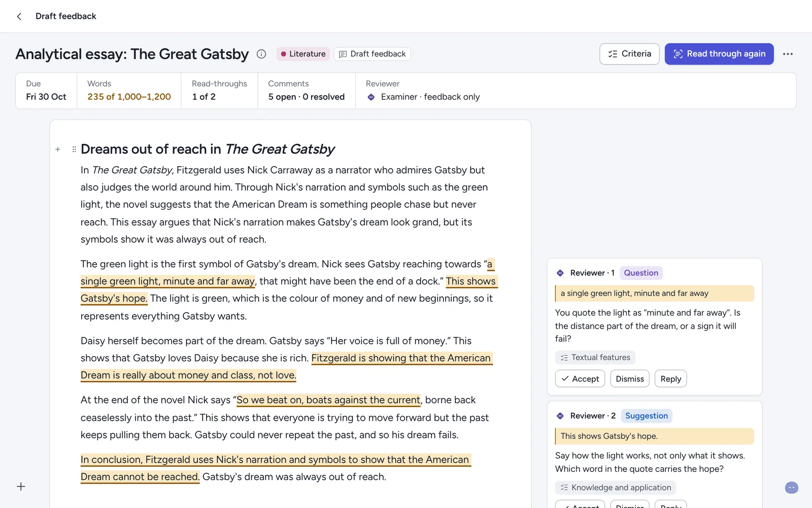Click the essay heading 'Dreams out of reach'
This screenshot has width=812, height=508.
tap(208, 149)
